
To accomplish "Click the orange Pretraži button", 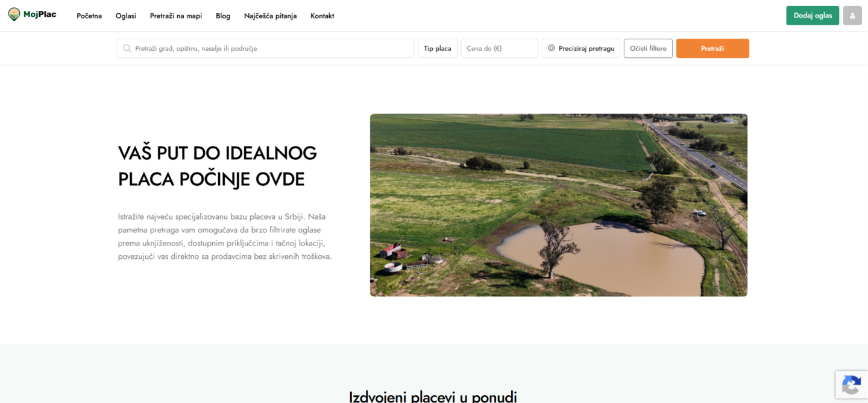I will (712, 48).
